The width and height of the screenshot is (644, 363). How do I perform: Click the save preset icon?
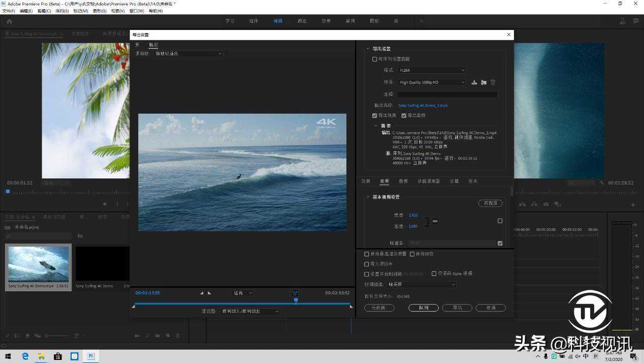(474, 82)
